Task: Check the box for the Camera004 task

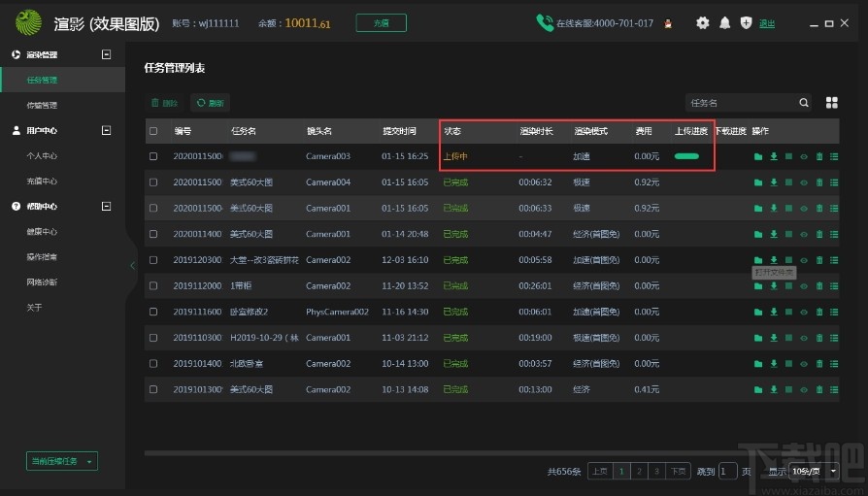Action: pos(153,182)
